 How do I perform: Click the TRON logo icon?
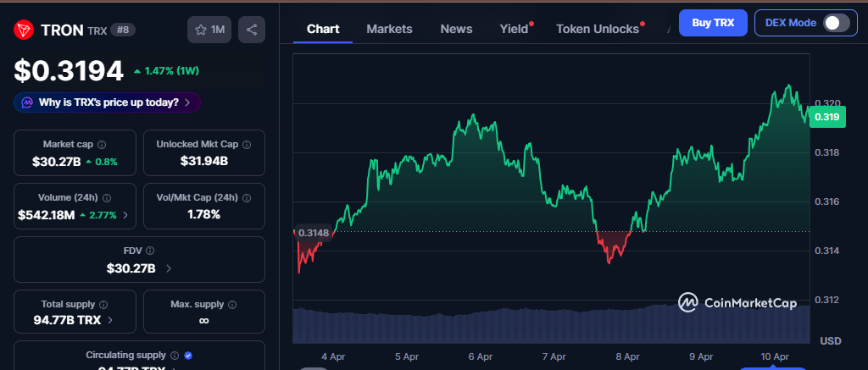[x=23, y=30]
